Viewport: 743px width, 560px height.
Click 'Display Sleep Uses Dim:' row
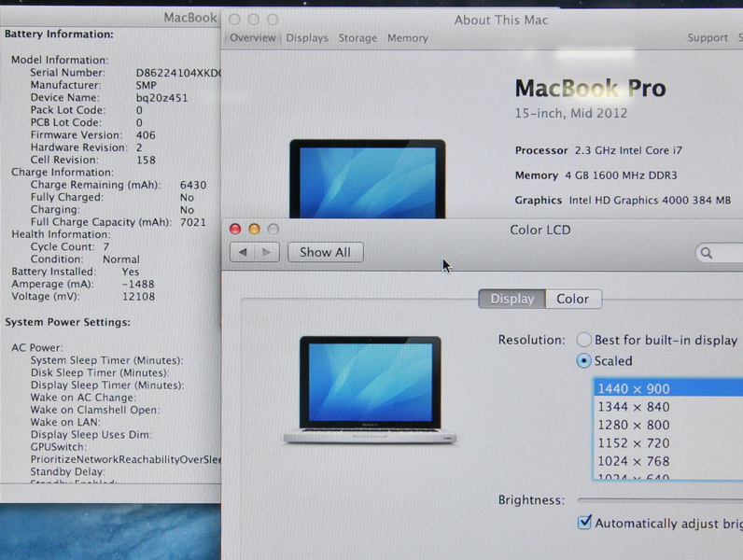click(91, 434)
